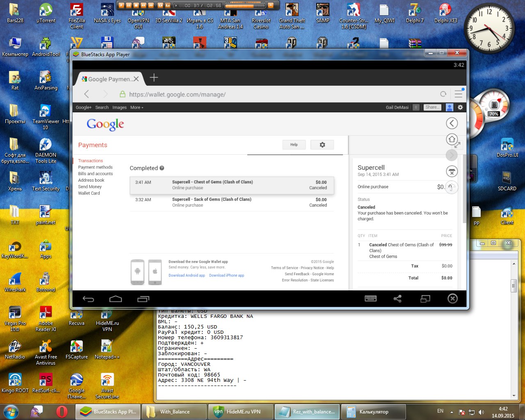Open Wireshark desktop shortcut
This screenshot has width=525, height=420.
tap(15, 282)
